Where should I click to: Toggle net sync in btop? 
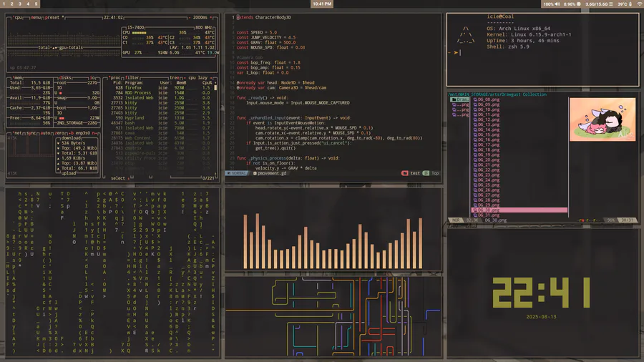31,133
